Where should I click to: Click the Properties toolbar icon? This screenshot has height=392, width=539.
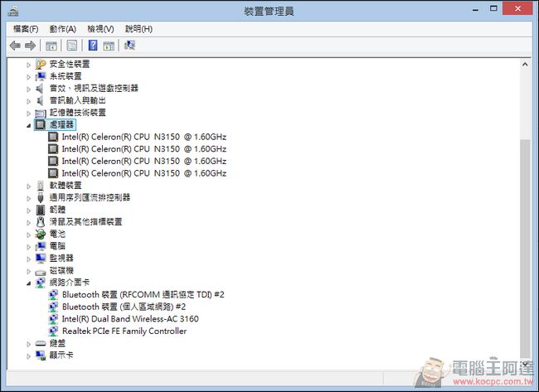coord(72,46)
